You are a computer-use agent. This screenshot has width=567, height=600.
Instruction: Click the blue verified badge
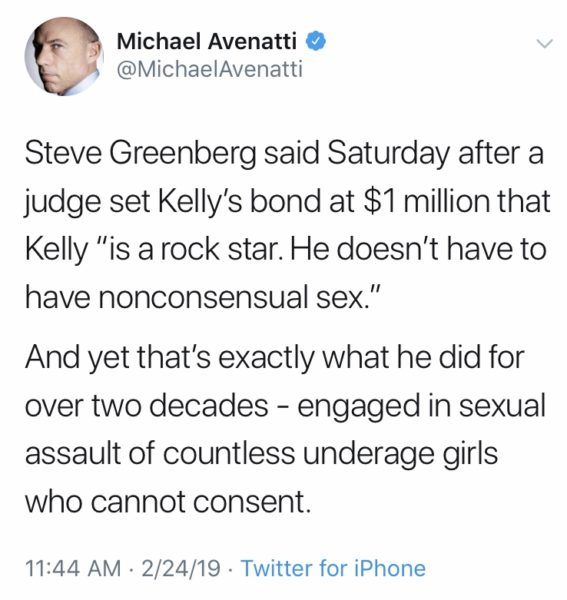[315, 41]
